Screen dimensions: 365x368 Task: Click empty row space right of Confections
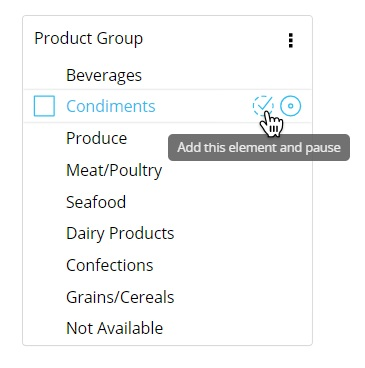[232, 265]
